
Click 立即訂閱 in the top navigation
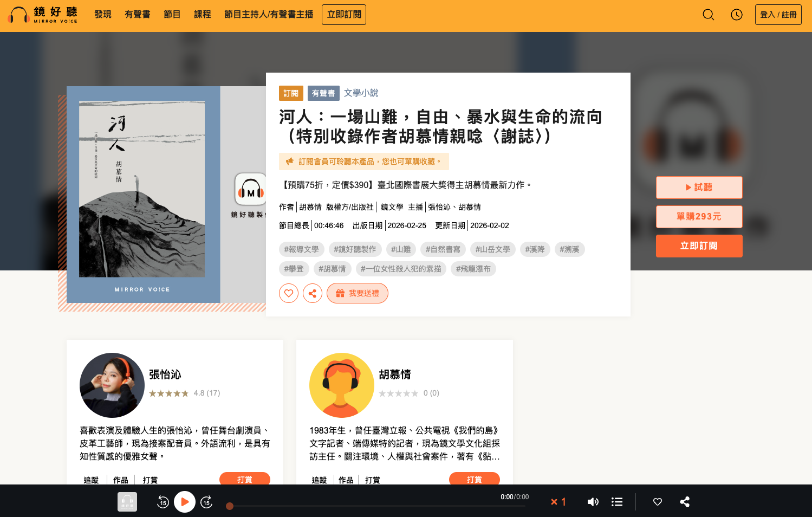pos(344,15)
